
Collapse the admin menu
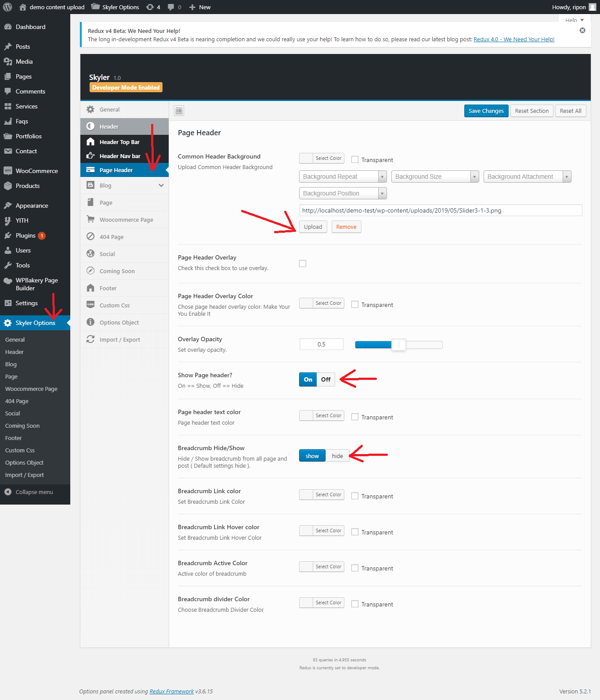29,492
